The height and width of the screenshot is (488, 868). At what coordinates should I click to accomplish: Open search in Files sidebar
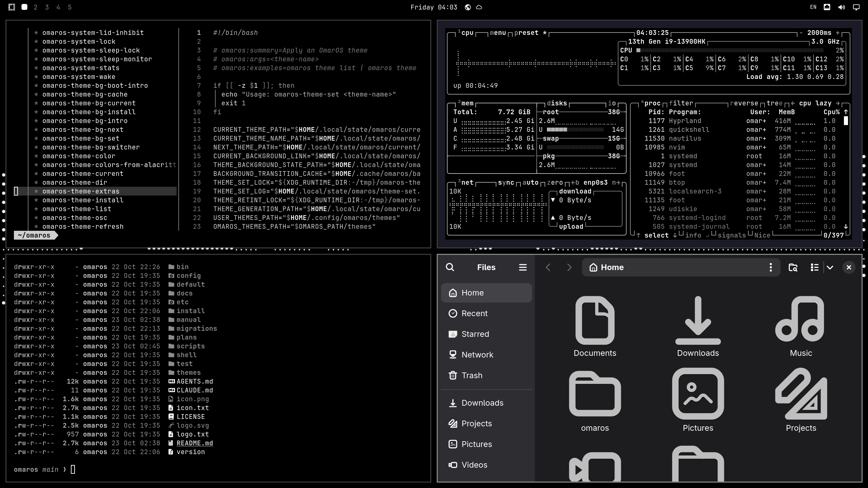click(x=450, y=267)
